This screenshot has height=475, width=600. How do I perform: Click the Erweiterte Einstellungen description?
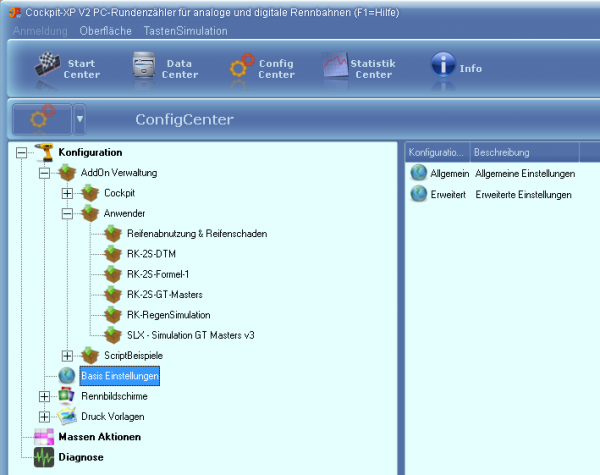click(x=523, y=194)
